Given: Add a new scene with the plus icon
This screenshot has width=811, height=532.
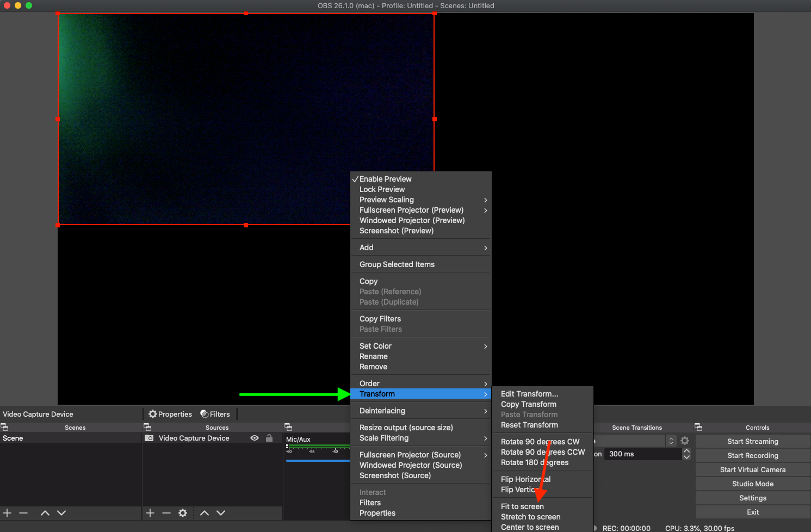Looking at the screenshot, I should point(7,513).
